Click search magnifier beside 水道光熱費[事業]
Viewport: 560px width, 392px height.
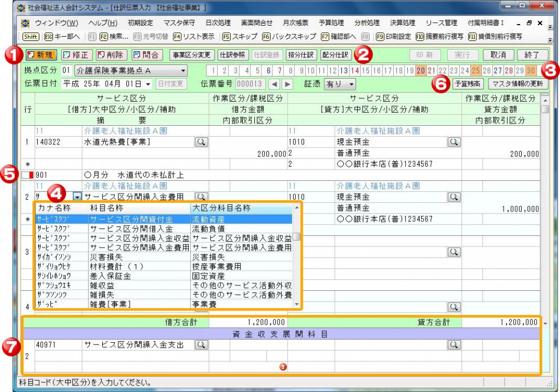[x=201, y=142]
